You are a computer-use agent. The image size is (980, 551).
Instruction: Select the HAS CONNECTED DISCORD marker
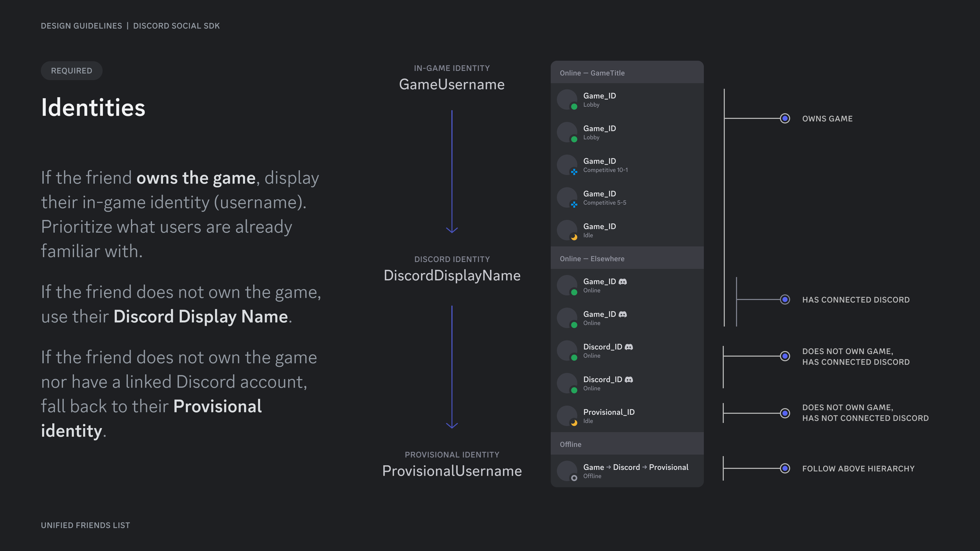pyautogui.click(x=785, y=300)
